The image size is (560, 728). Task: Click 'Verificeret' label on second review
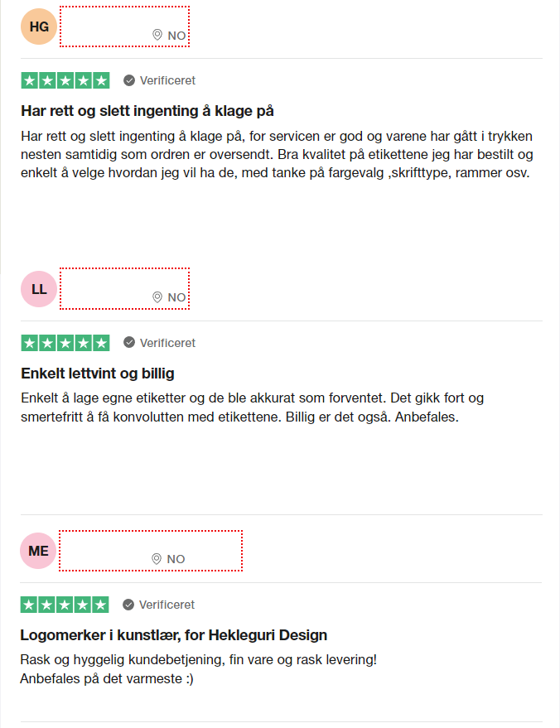click(167, 343)
